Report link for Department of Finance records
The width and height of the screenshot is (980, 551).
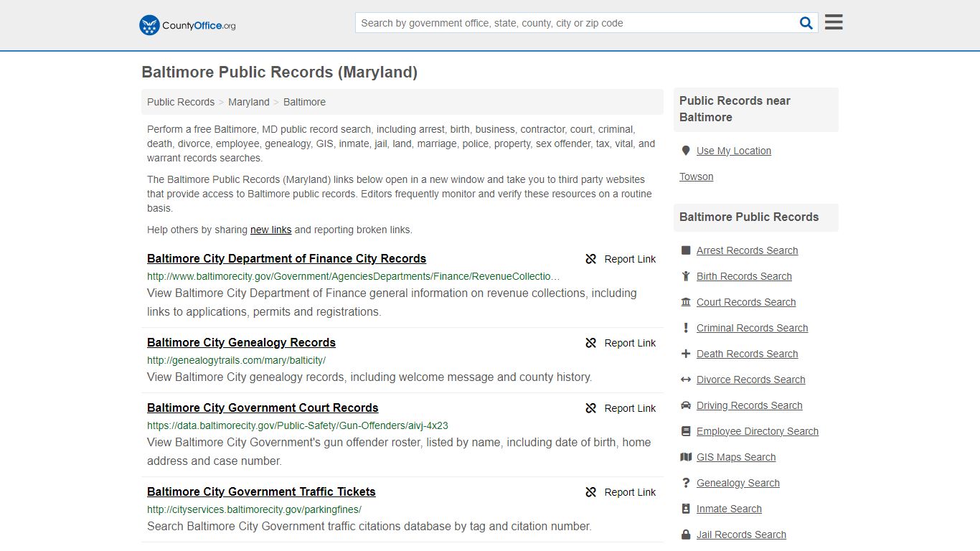630,259
